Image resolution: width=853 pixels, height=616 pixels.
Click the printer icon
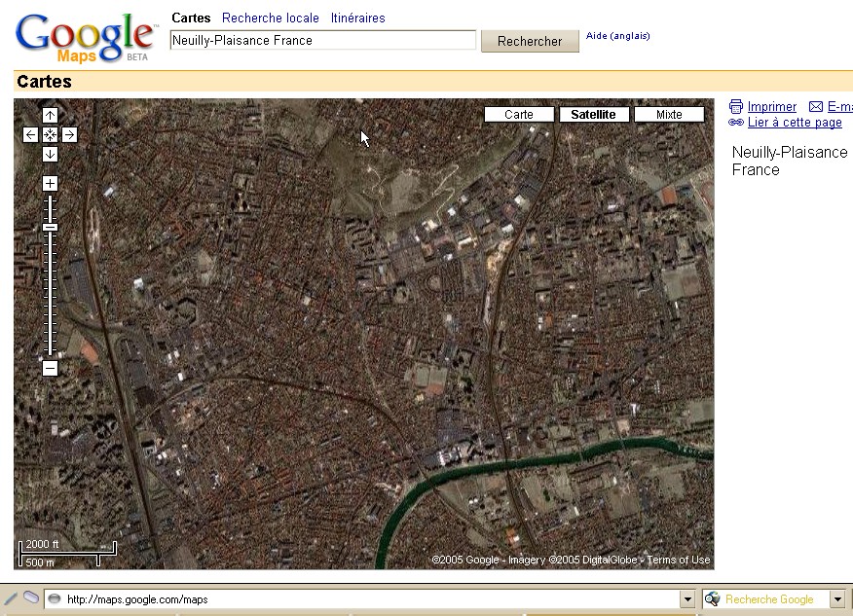pyautogui.click(x=736, y=107)
